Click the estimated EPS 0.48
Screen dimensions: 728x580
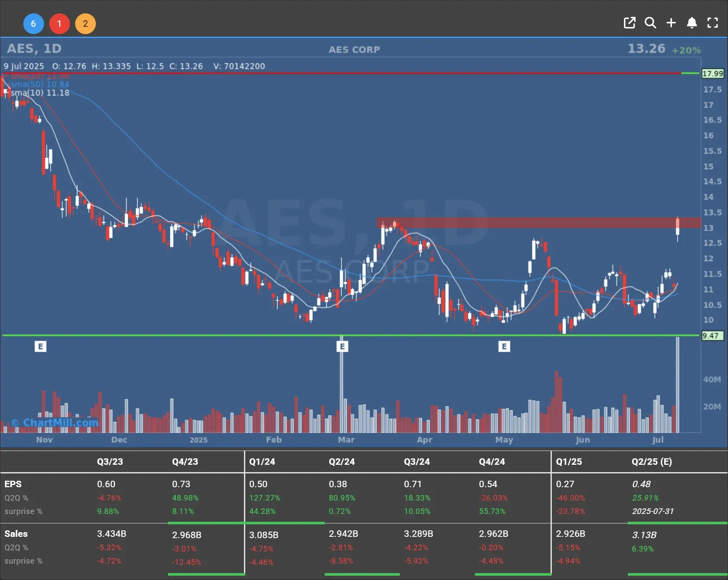click(641, 484)
